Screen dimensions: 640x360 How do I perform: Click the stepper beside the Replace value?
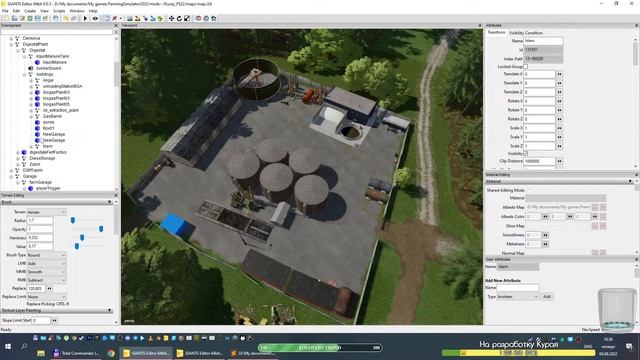click(x=49, y=289)
